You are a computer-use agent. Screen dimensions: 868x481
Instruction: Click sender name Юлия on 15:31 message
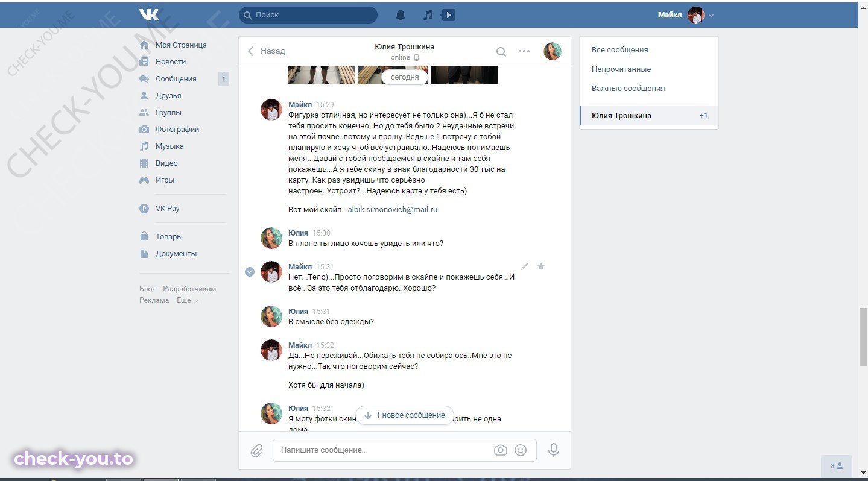tap(298, 312)
